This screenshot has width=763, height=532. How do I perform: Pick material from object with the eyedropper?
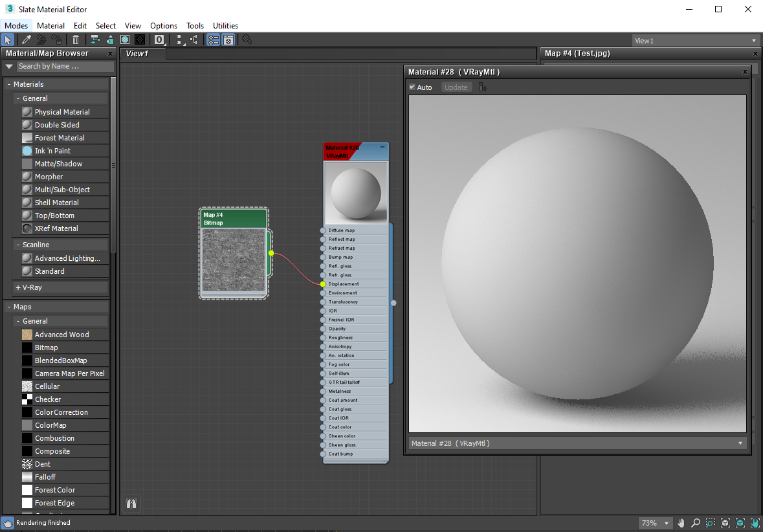(x=26, y=39)
